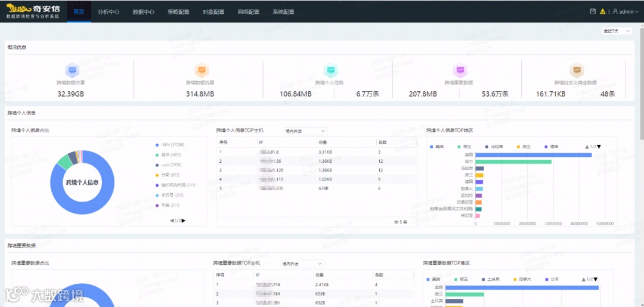Click the cyan 跨境个人信息 hexagon icon
Image resolution: width=644 pixels, height=307 pixels.
coord(330,70)
